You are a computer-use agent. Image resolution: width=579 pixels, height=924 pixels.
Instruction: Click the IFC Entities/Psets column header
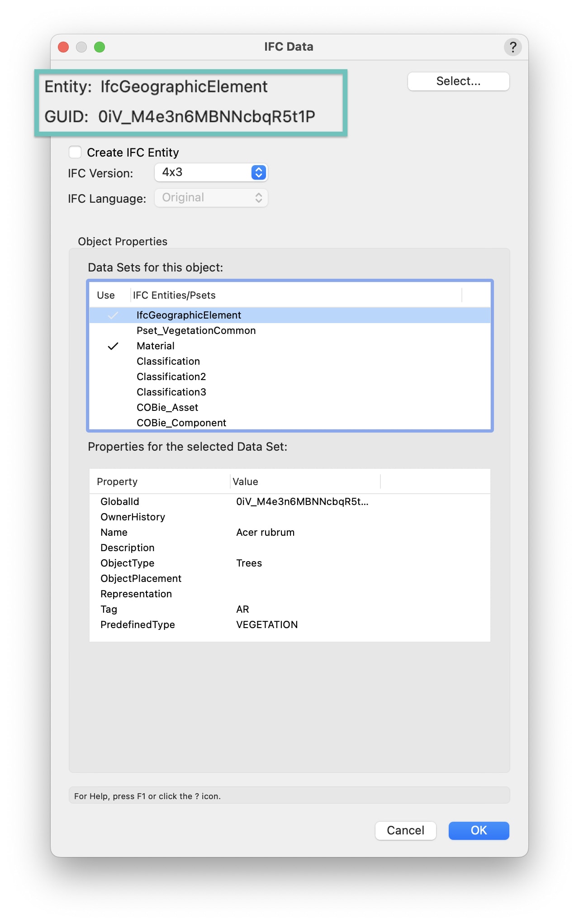tap(174, 295)
